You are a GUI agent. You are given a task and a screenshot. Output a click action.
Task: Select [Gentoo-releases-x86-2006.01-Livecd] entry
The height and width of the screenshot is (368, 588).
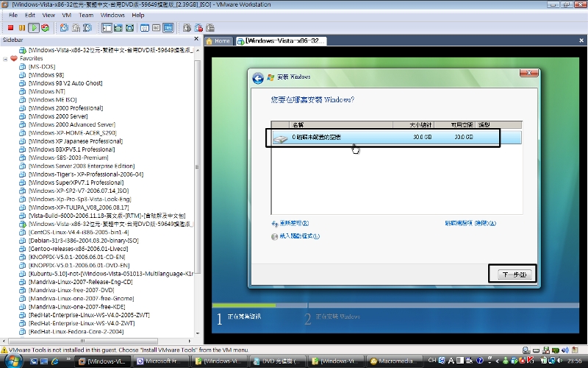pyautogui.click(x=79, y=249)
